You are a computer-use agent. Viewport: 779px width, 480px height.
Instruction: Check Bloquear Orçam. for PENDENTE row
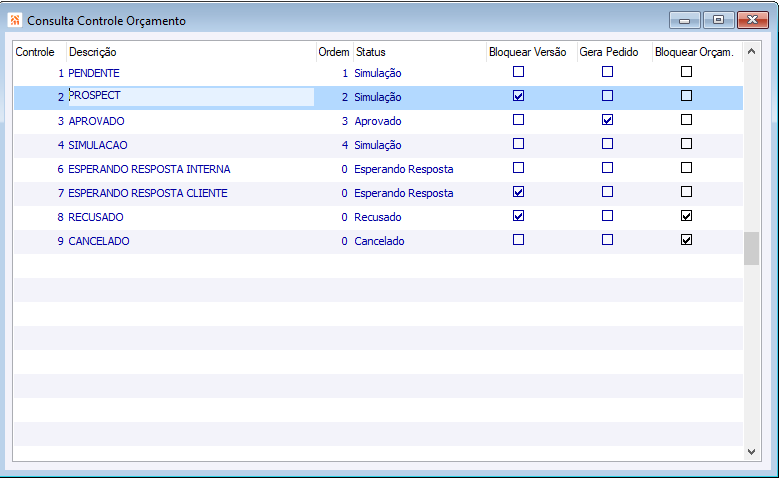pos(686,72)
